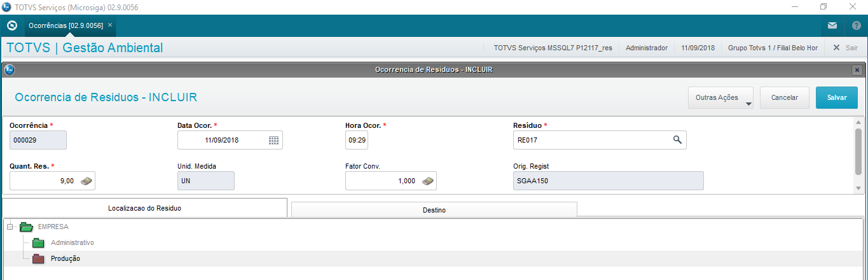
Task: Close the Ocorrências tab
Action: [110, 25]
